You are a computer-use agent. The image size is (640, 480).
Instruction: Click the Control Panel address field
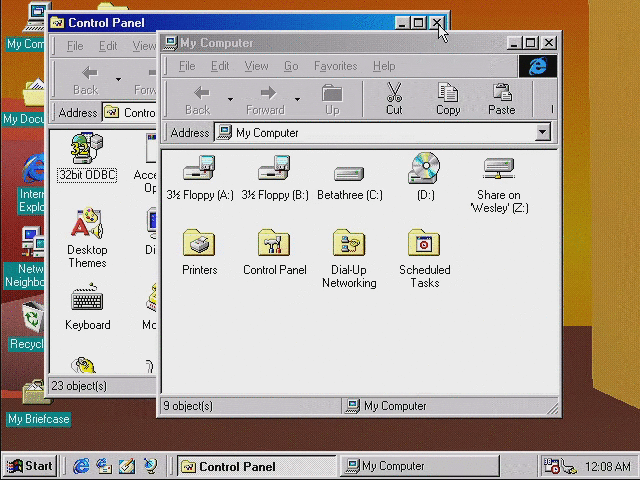point(130,113)
